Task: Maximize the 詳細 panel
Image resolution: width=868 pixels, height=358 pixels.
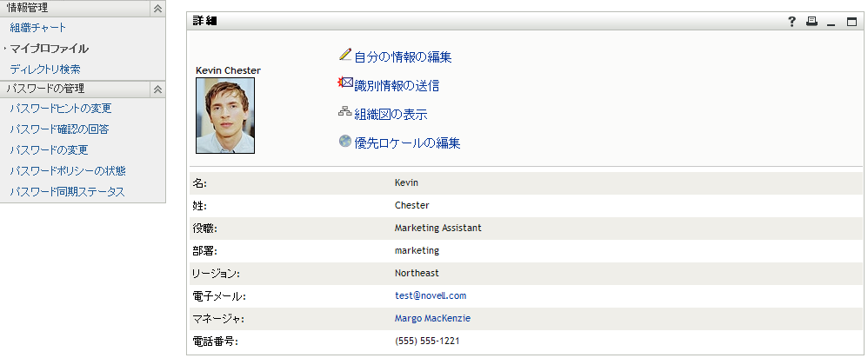Action: coord(851,22)
